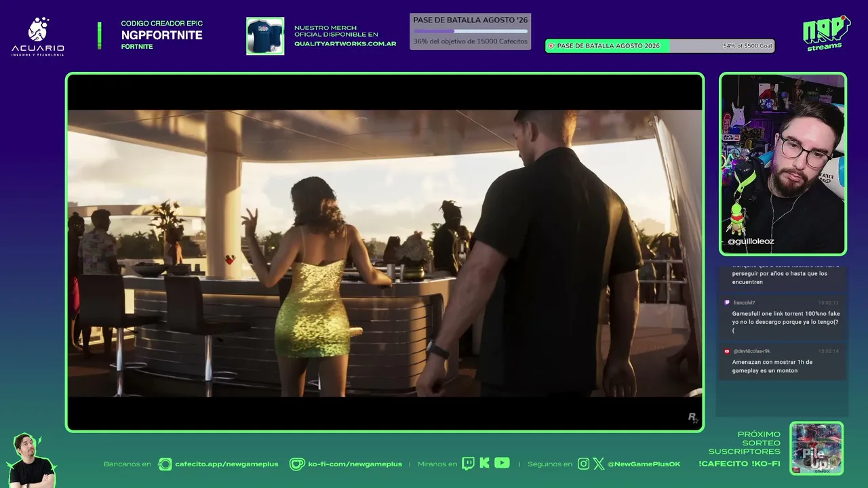Screen dimensions: 868x488
Task: Click the @guilloleoz name tag on webcam
Action: click(751, 241)
